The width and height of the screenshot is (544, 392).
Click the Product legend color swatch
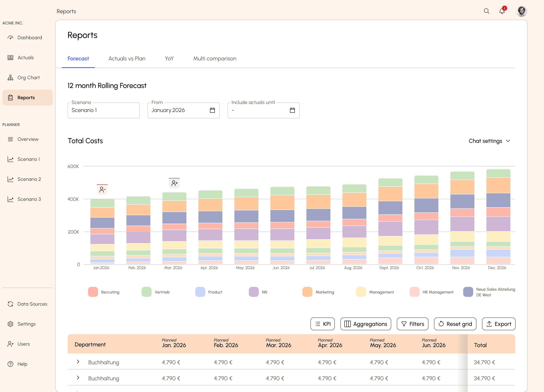(x=200, y=292)
